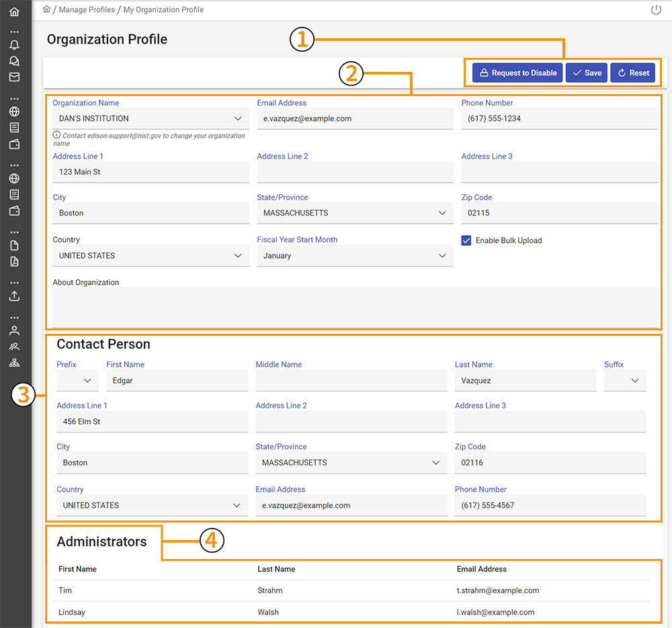Open the mail envelope icon in sidebar
The height and width of the screenshot is (628, 672).
(14, 77)
